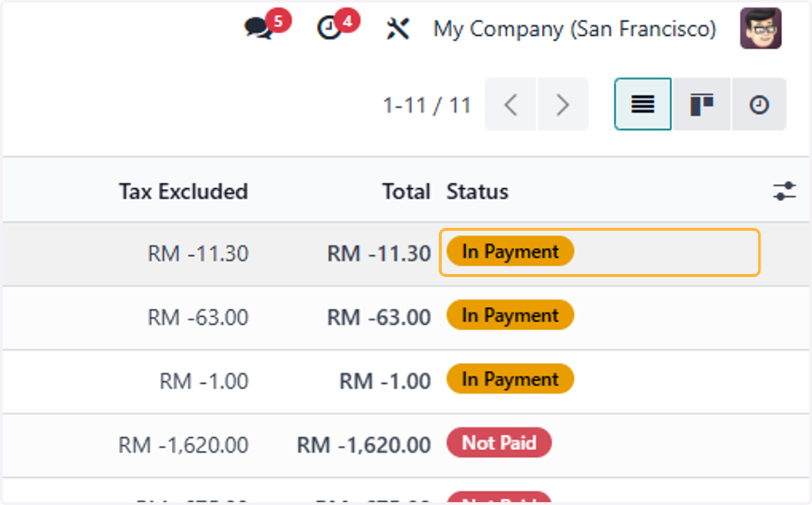Click the Tax Excluded value RM -1.00
The image size is (812, 505).
coord(204,381)
